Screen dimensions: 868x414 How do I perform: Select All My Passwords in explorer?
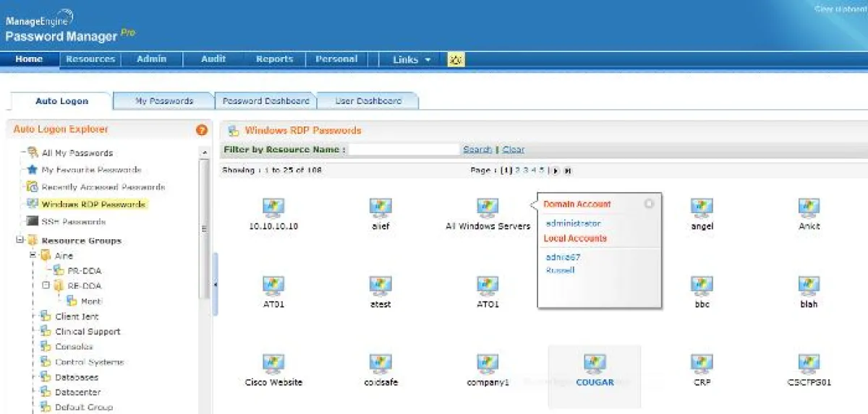tap(77, 153)
